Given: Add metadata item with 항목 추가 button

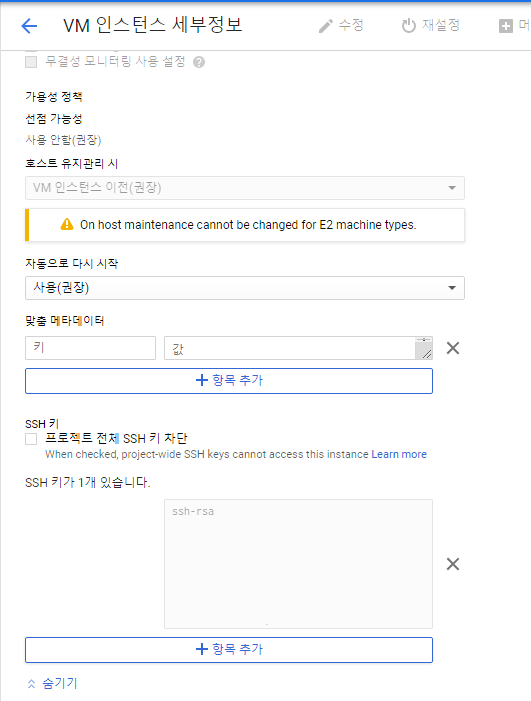Looking at the screenshot, I should 229,381.
